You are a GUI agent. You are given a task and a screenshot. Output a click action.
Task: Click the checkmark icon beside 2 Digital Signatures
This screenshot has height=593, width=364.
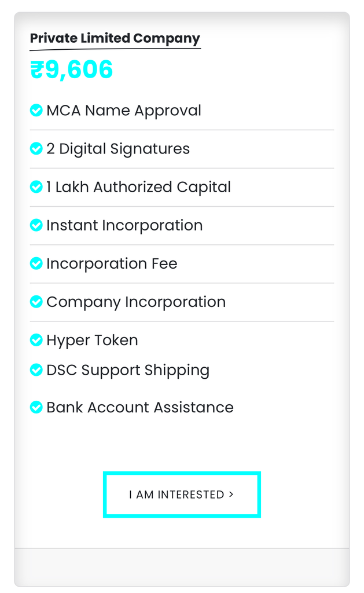(x=36, y=149)
